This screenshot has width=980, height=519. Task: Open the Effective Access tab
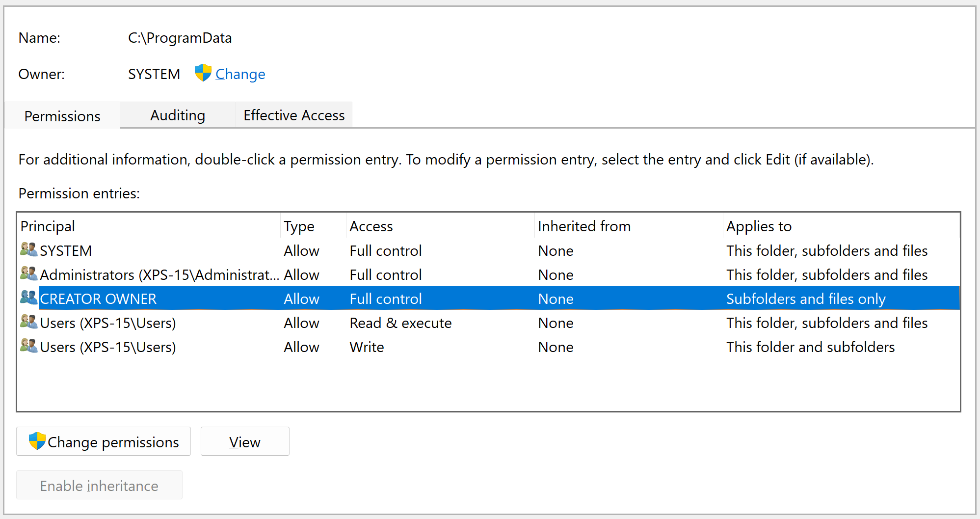point(294,115)
